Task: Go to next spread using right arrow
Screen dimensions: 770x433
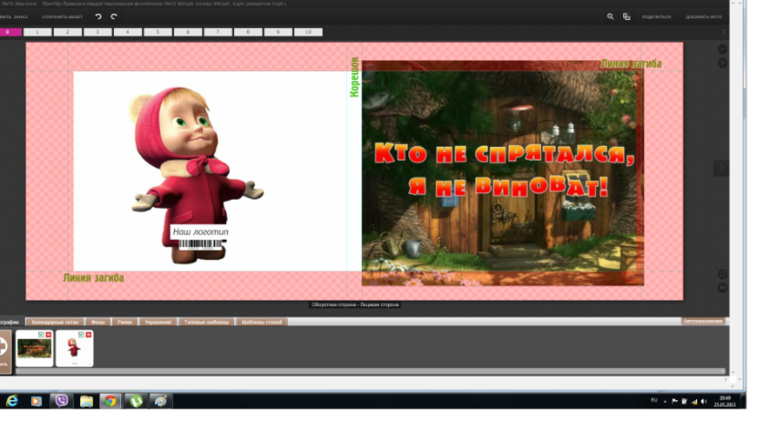Action: (x=720, y=169)
